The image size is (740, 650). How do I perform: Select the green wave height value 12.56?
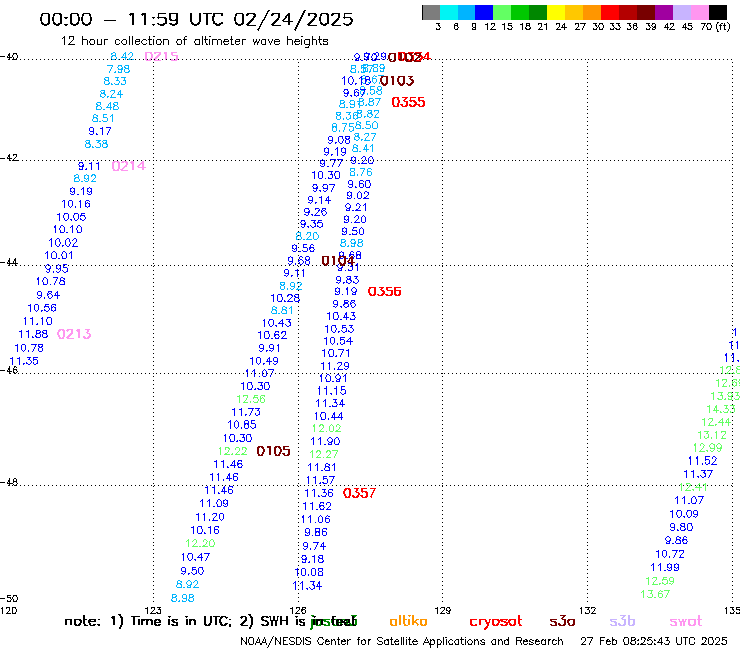tap(251, 399)
